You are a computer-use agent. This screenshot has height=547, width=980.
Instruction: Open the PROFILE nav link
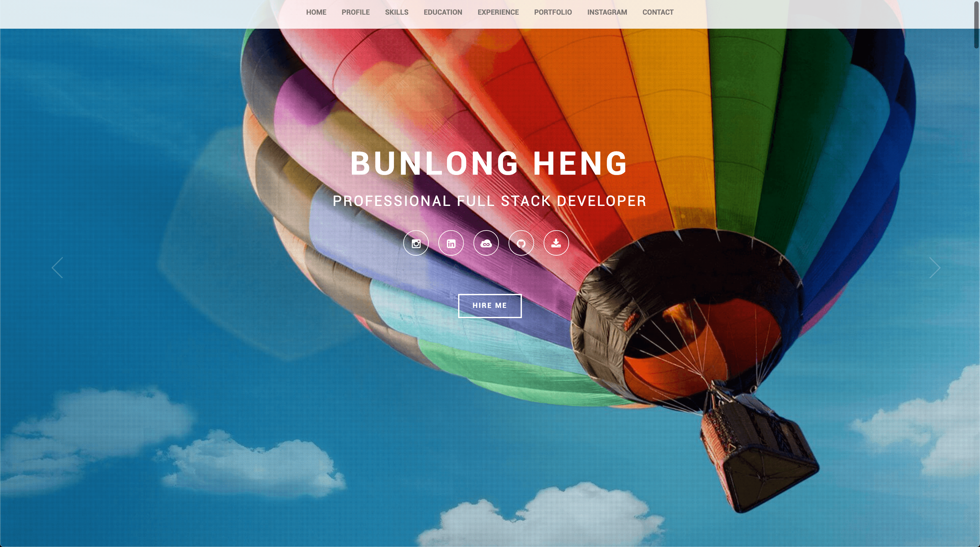click(355, 12)
